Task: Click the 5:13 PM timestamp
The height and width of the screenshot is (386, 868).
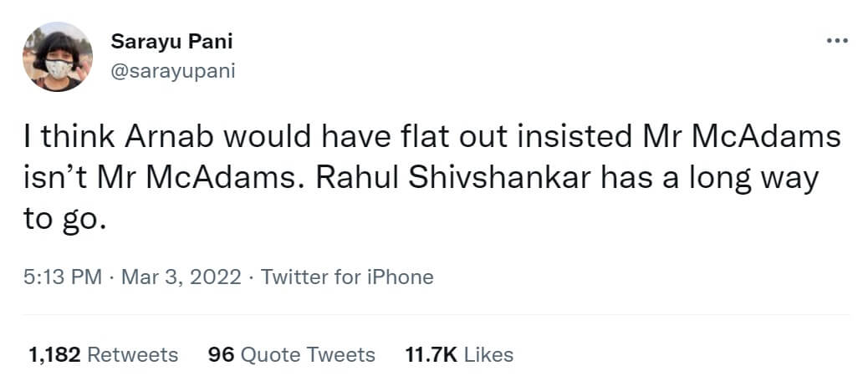Action: point(64,277)
